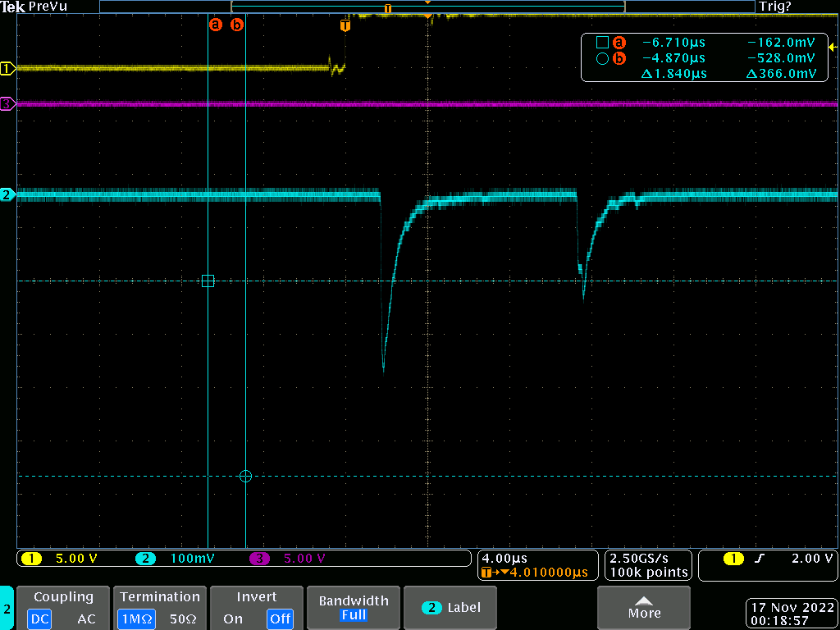
Task: Click the 4.00µs timebase readout
Action: [506, 559]
